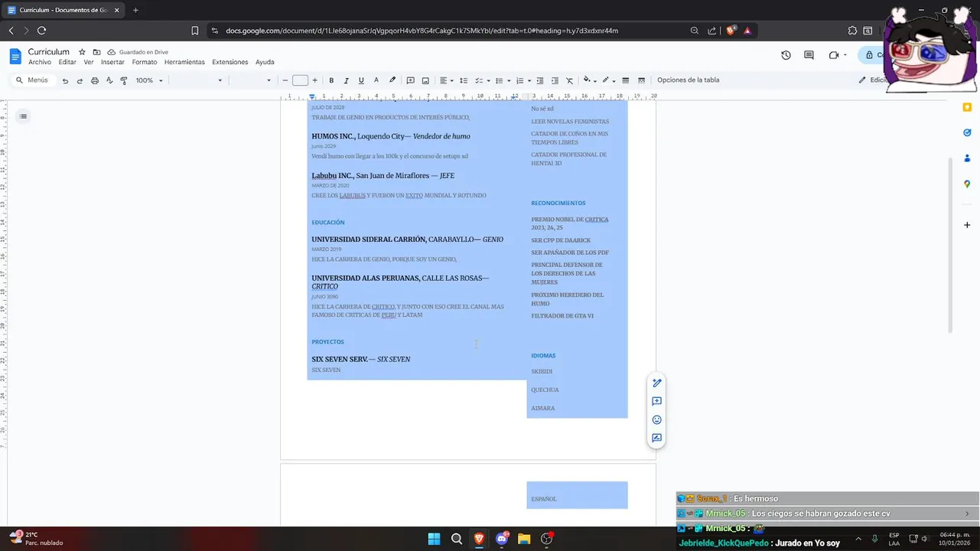Open the Archivo menu
The width and height of the screenshot is (980, 551).
[40, 62]
